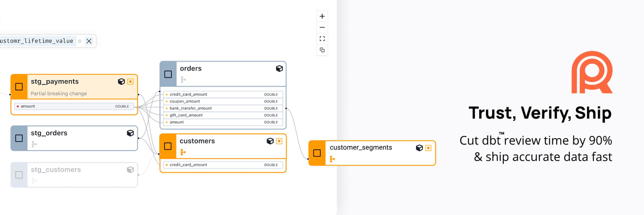Open the orders node title
Screen dimensions: 644x215
(191, 69)
